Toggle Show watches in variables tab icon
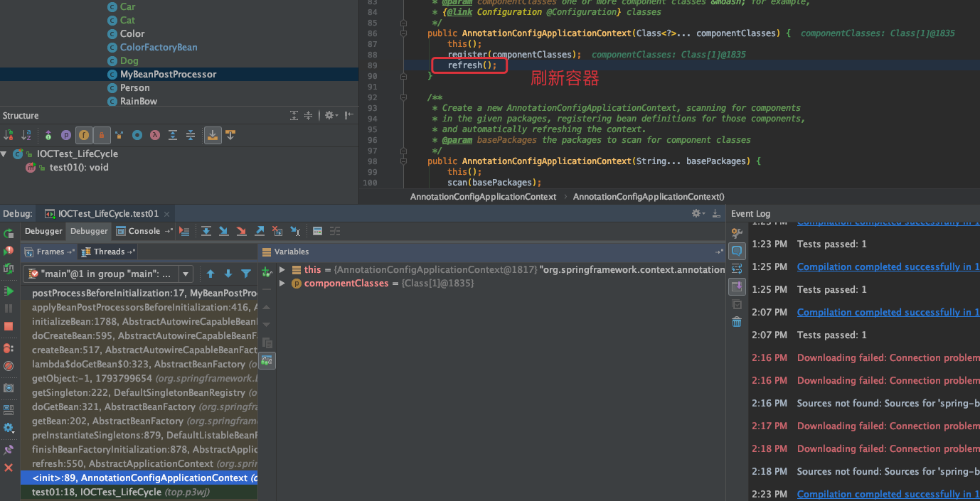This screenshot has width=980, height=501. pyautogui.click(x=267, y=360)
